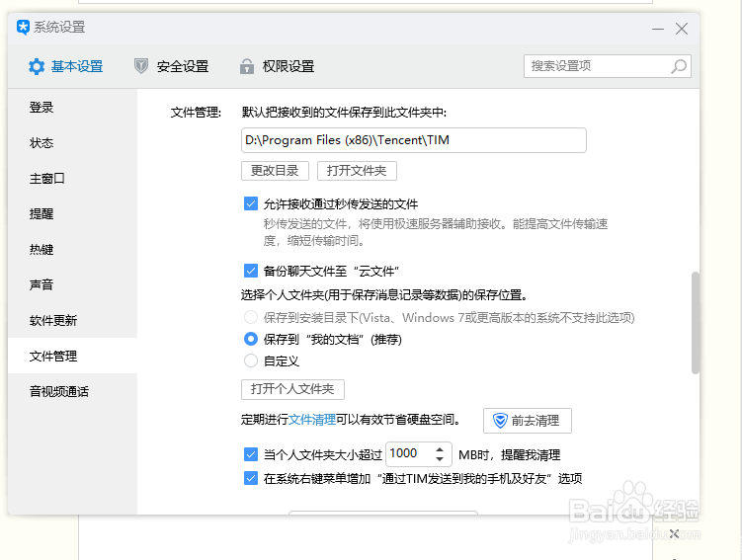Increase the folder size MB value using up arrow
The width and height of the screenshot is (742, 560).
[440, 448]
